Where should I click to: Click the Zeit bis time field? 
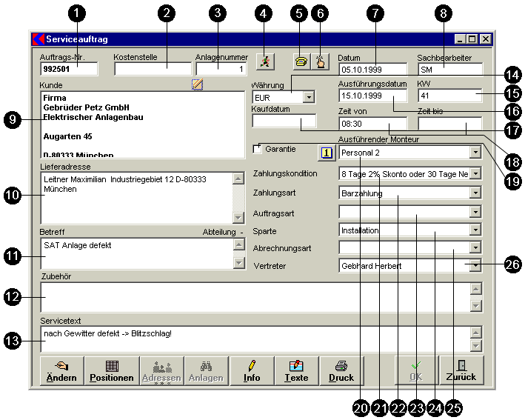[x=449, y=124]
